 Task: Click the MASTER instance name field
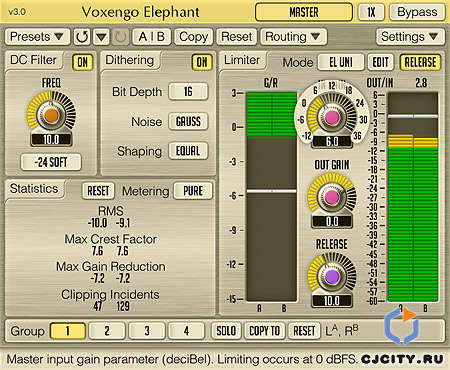[304, 12]
